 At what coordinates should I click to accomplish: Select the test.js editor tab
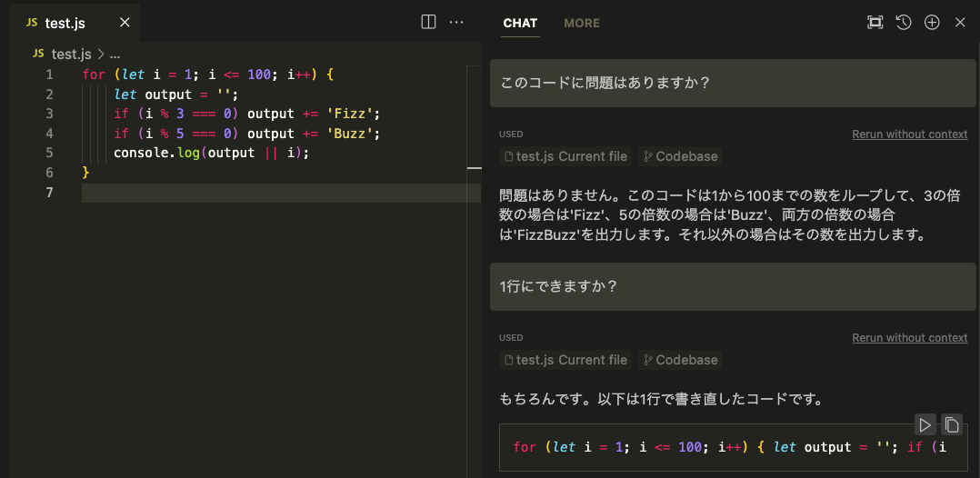(65, 23)
